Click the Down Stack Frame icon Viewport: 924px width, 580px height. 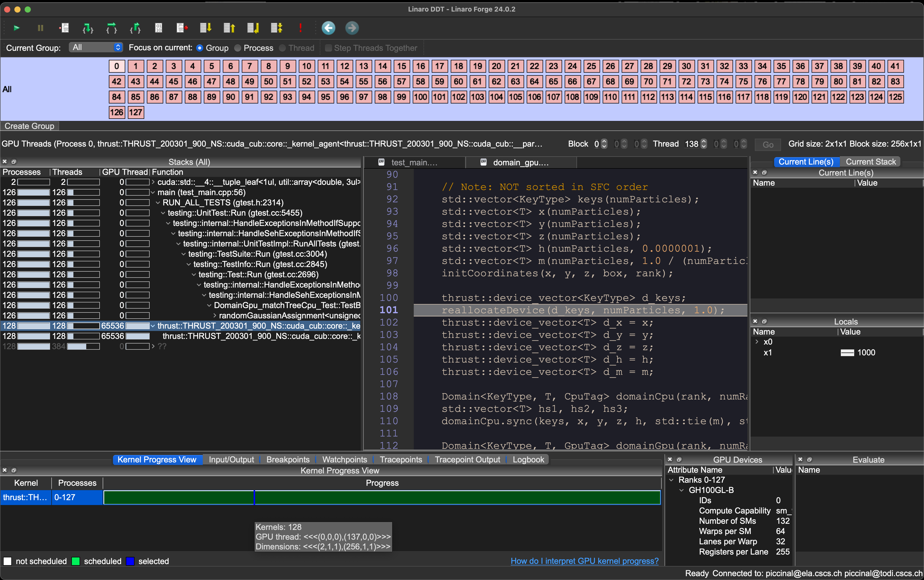point(206,28)
